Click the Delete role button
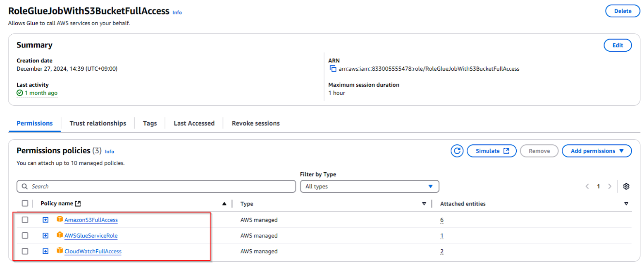644x267 pixels. point(623,11)
